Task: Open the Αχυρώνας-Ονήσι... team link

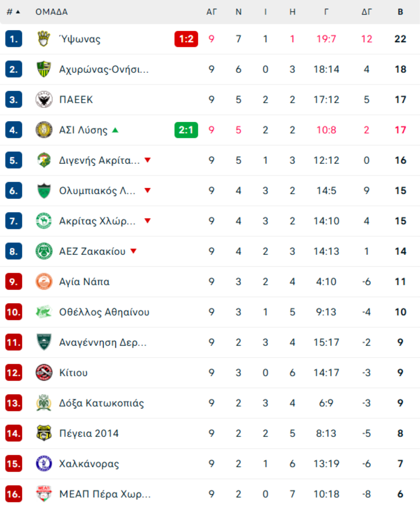Action: click(104, 69)
